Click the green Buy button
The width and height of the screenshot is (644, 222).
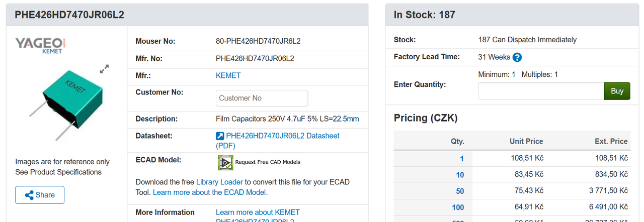(617, 91)
